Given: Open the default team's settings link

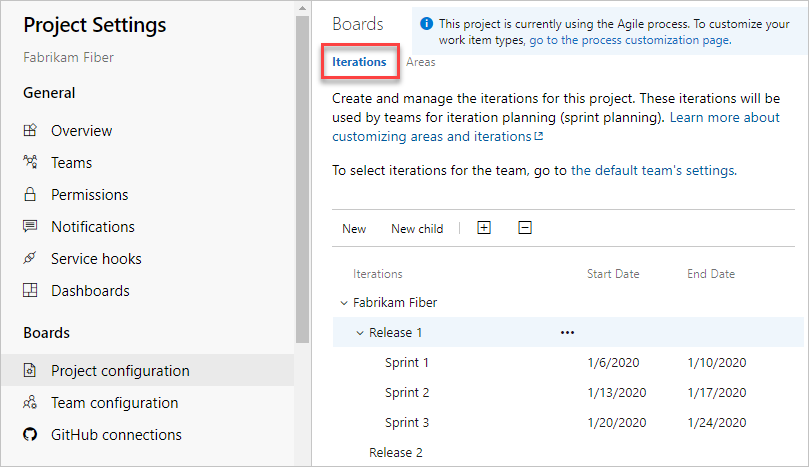Looking at the screenshot, I should click(x=653, y=170).
